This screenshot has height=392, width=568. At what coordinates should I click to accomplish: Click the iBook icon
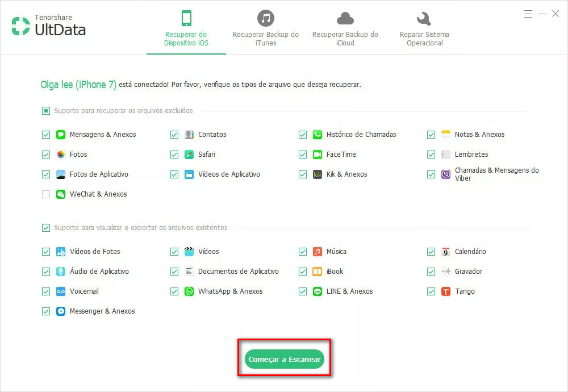coord(318,272)
